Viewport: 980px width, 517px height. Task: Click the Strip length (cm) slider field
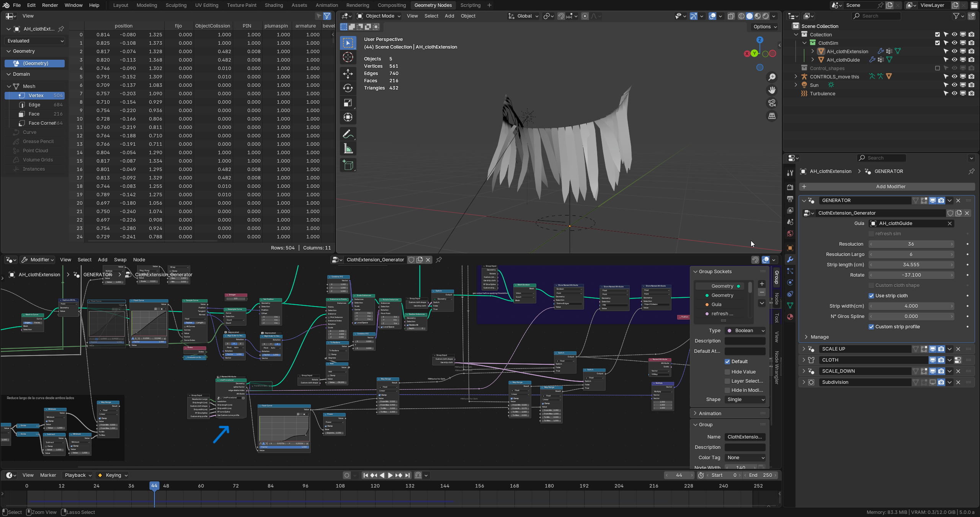[x=911, y=265]
